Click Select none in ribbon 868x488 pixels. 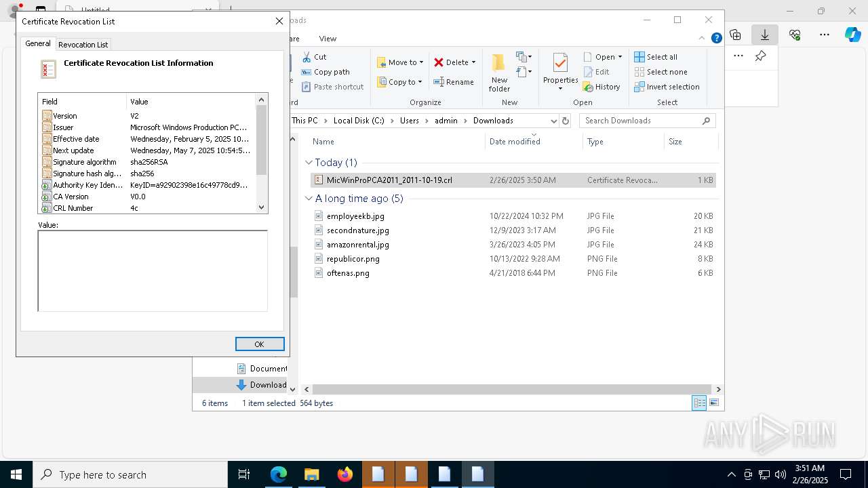(x=661, y=72)
